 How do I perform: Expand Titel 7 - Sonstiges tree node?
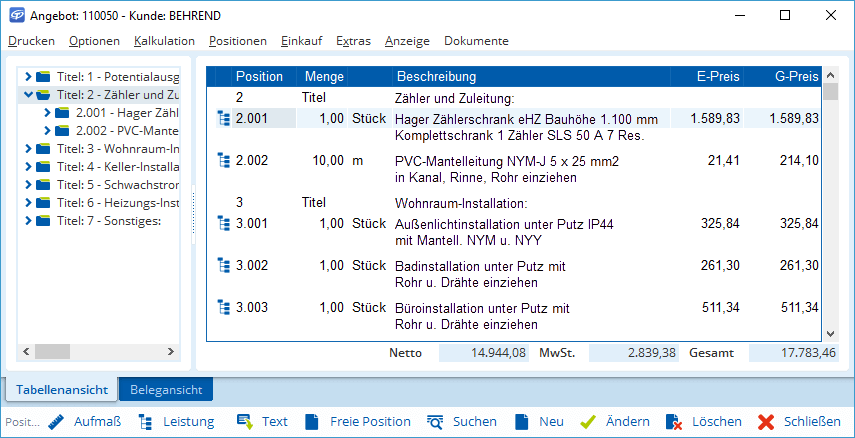point(27,221)
